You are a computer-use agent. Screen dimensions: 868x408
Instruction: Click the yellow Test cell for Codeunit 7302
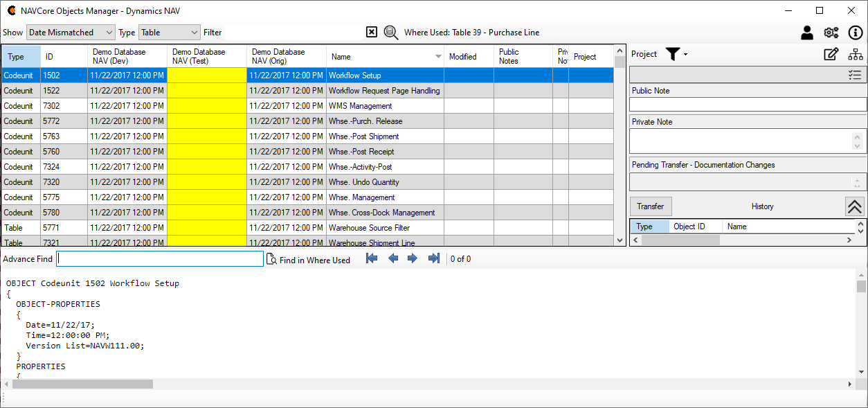point(206,106)
